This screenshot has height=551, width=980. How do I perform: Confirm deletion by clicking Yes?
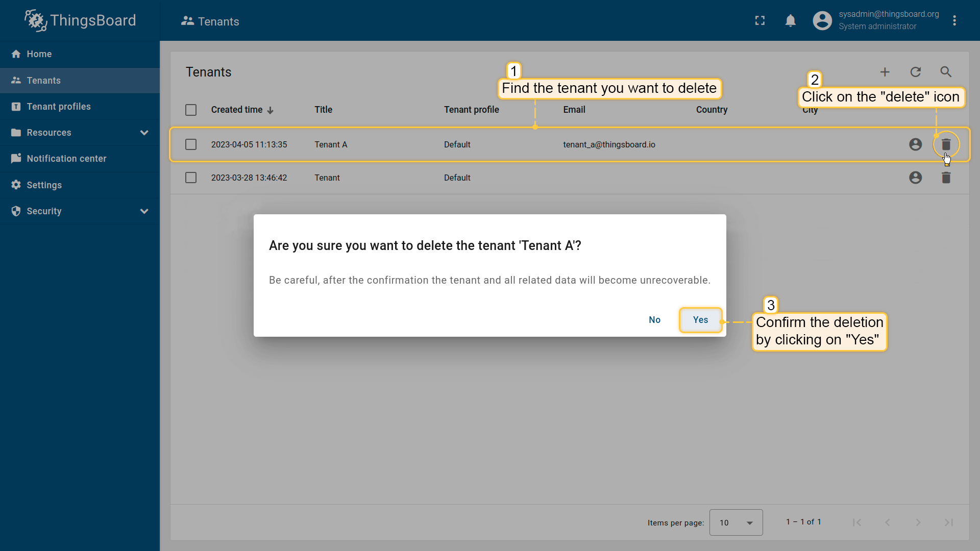[700, 320]
